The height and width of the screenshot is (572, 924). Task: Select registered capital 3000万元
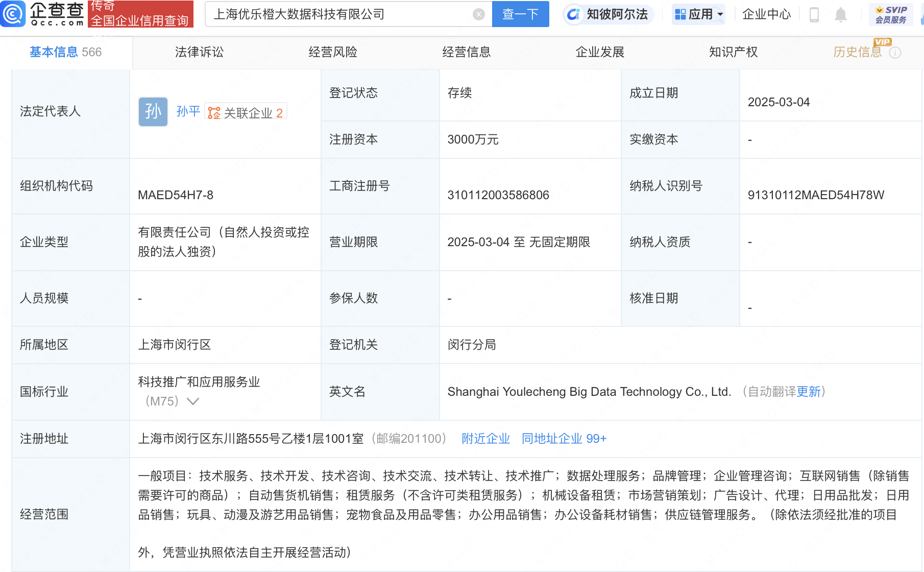473,139
